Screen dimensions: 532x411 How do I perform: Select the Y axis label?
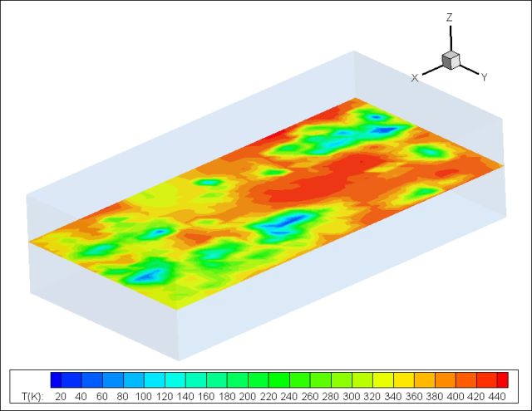pyautogui.click(x=484, y=77)
